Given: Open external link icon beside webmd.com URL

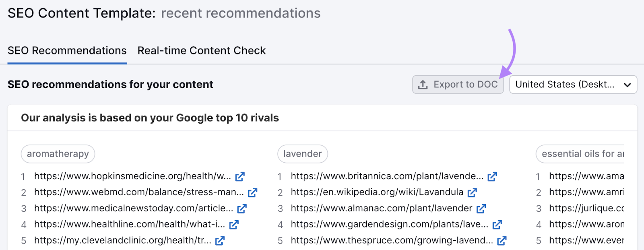Looking at the screenshot, I should click(x=252, y=192).
